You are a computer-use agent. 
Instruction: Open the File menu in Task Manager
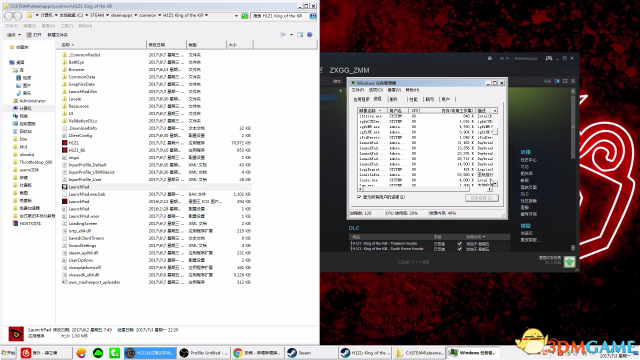click(x=358, y=90)
